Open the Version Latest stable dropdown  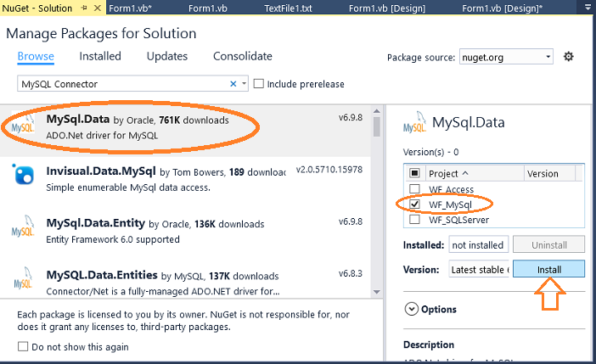tap(479, 269)
